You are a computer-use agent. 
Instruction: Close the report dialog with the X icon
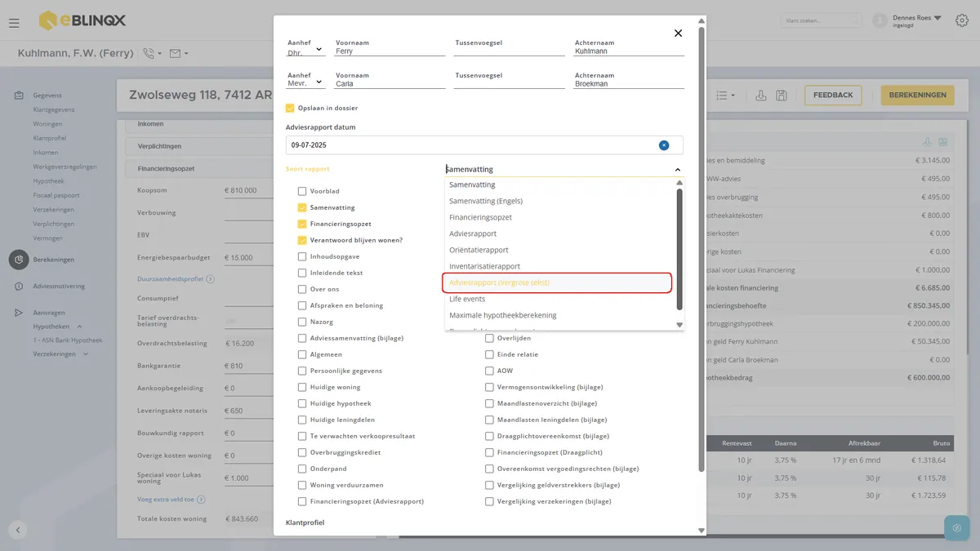point(678,33)
